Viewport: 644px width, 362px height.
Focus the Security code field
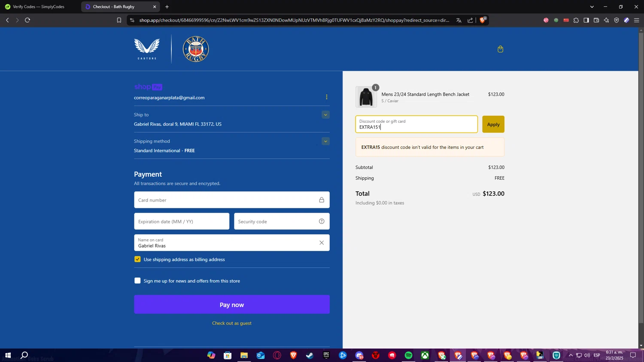(282, 221)
